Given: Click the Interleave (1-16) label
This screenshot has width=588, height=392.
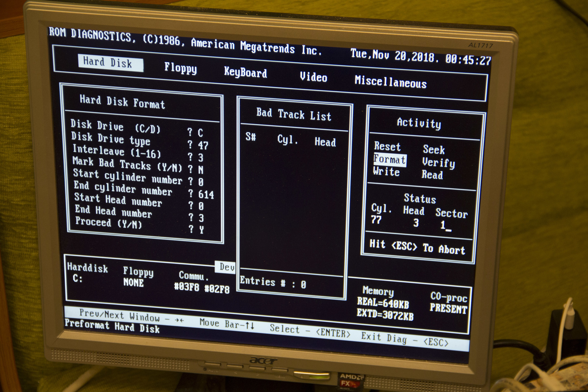Looking at the screenshot, I should pyautogui.click(x=116, y=151).
